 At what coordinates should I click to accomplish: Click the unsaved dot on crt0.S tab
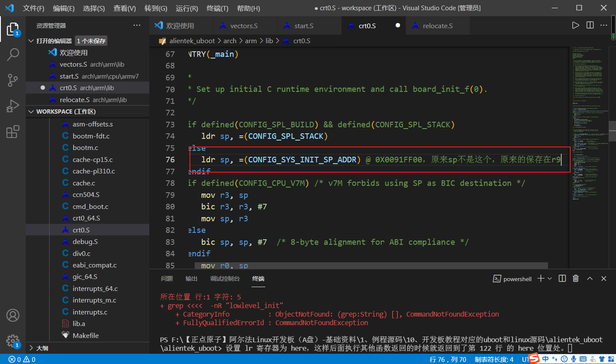coord(398,25)
